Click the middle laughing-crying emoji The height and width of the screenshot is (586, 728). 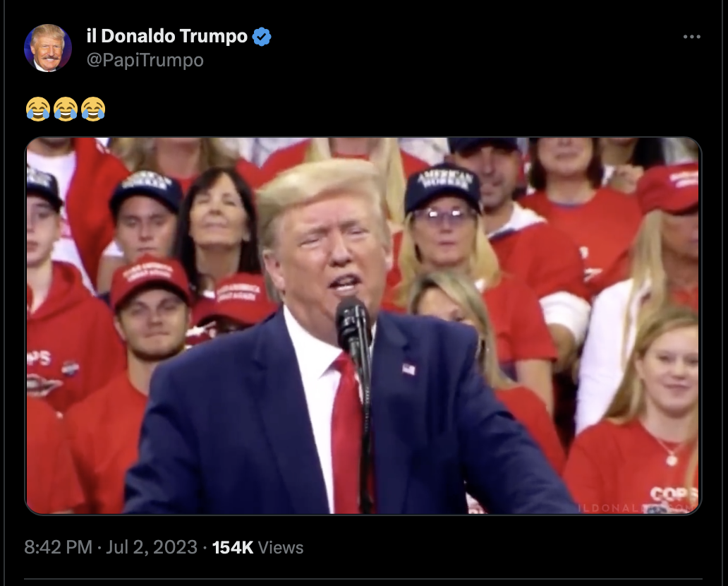[x=66, y=109]
